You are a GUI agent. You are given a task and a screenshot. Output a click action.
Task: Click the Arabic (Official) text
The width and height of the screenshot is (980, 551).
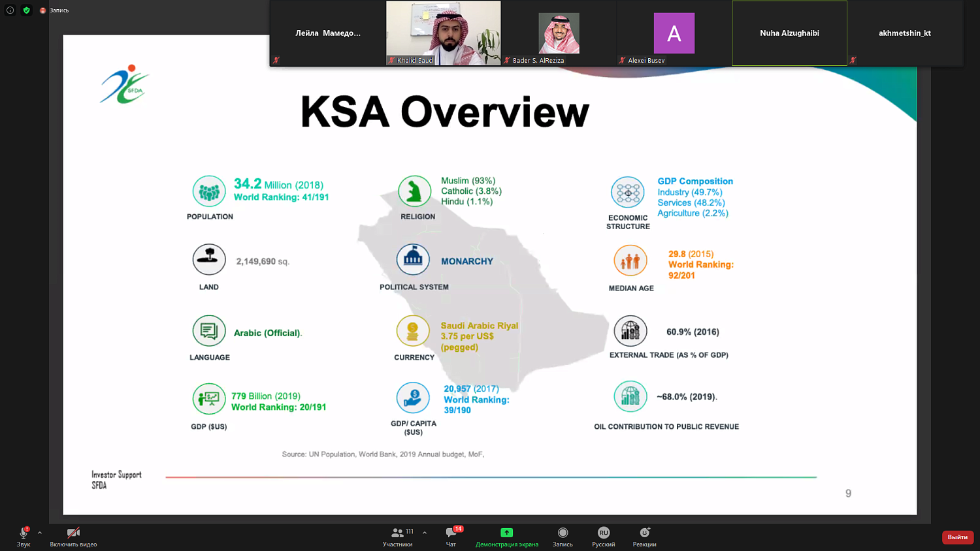(268, 333)
